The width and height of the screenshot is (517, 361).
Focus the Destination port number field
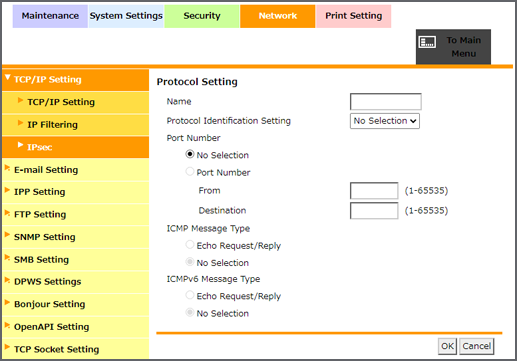pos(374,210)
